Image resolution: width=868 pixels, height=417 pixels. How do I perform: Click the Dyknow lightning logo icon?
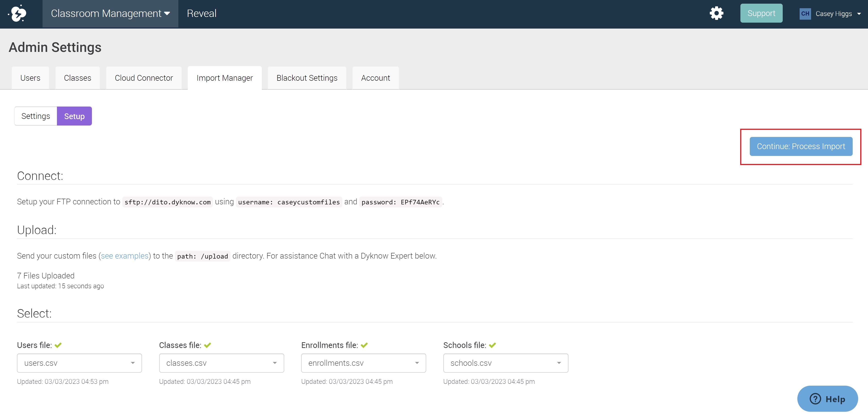pyautogui.click(x=17, y=13)
